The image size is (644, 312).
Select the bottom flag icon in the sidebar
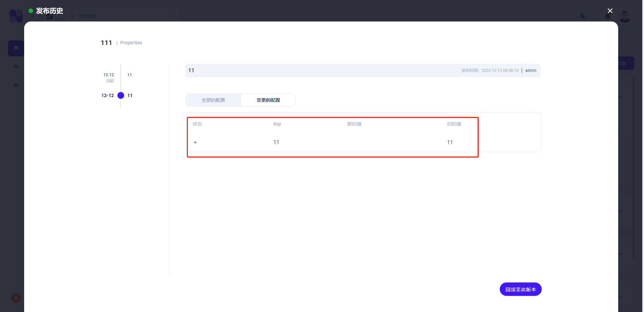[x=16, y=86]
